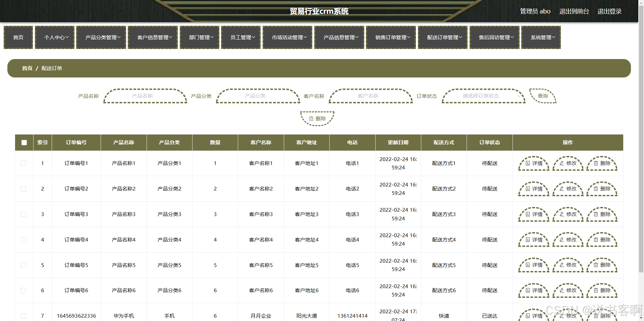Expand the 部门管理 menu
The image size is (644, 321).
[x=200, y=38]
